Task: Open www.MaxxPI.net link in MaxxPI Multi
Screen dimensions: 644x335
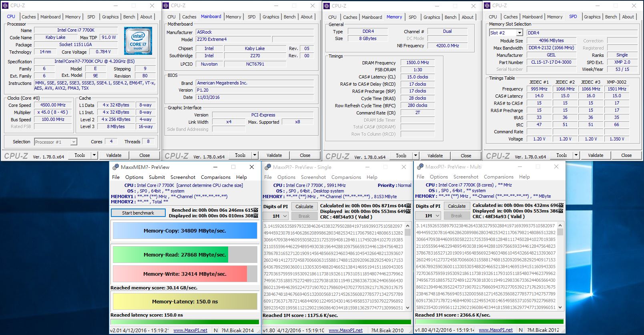Action: click(x=496, y=330)
